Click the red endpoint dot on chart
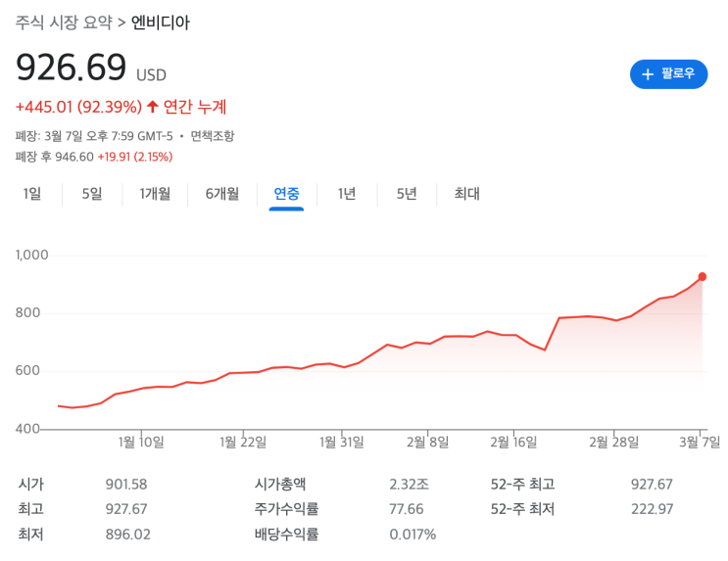Screen dimensions: 728x561 point(703,277)
